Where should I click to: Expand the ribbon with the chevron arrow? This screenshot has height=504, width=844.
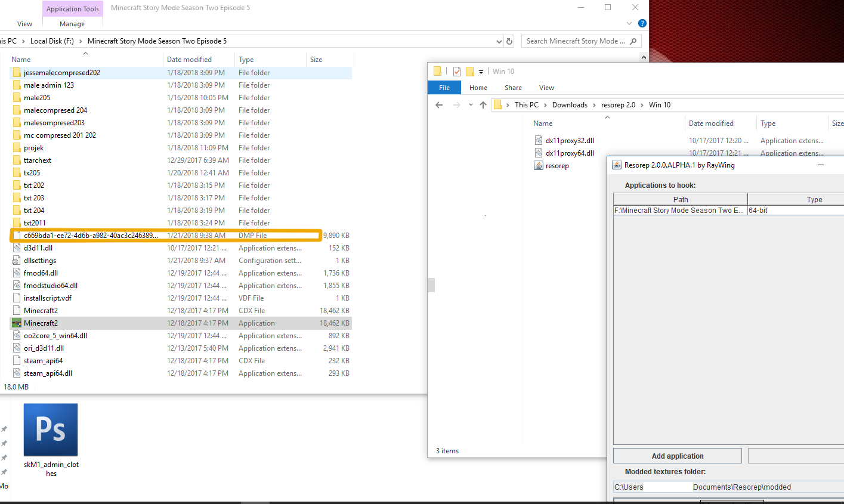pyautogui.click(x=629, y=23)
